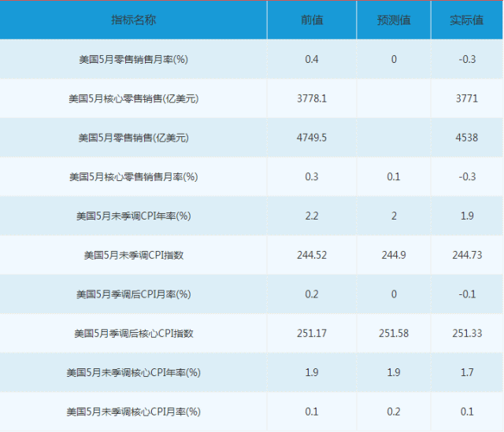
Task: Click actual value 1.7 of 核心CPI年率
Action: (467, 373)
